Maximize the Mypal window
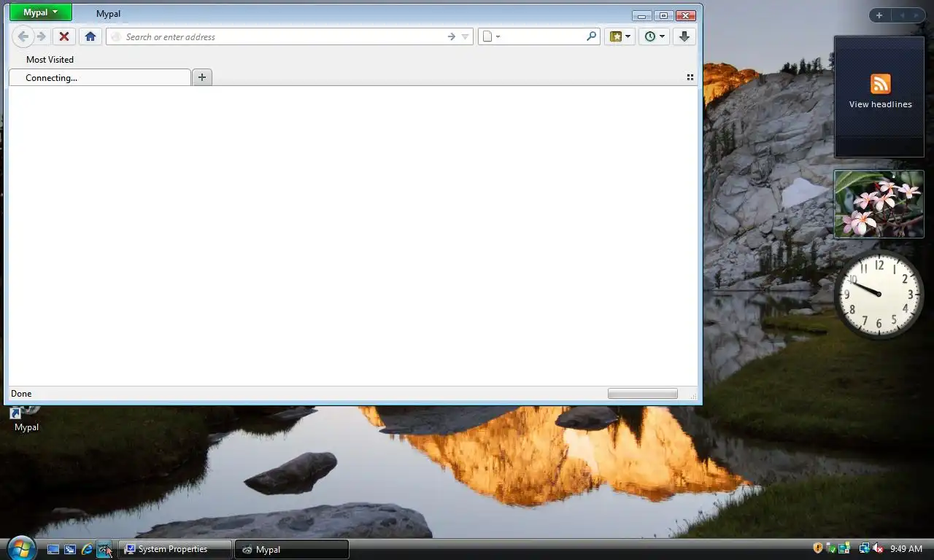This screenshot has width=934, height=560. tap(663, 15)
